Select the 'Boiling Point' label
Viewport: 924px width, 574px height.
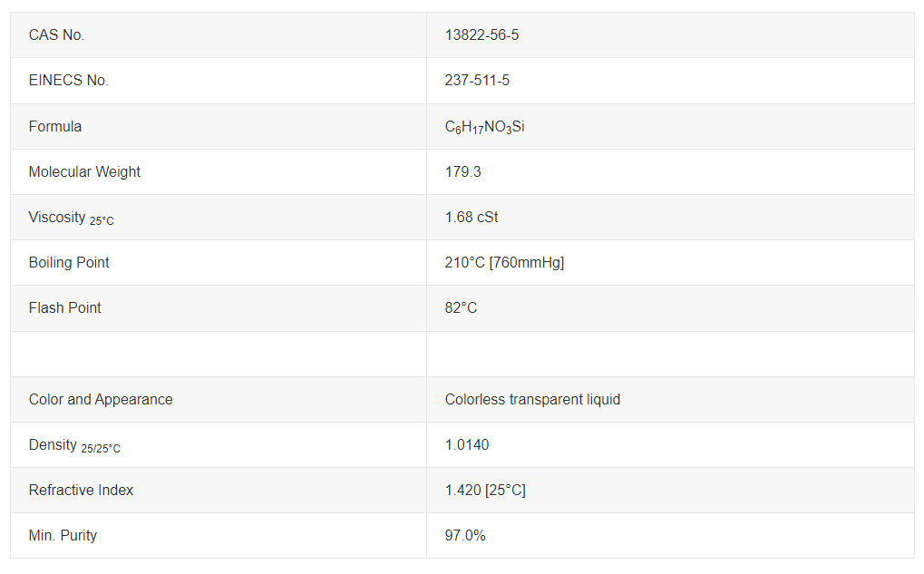[69, 263]
